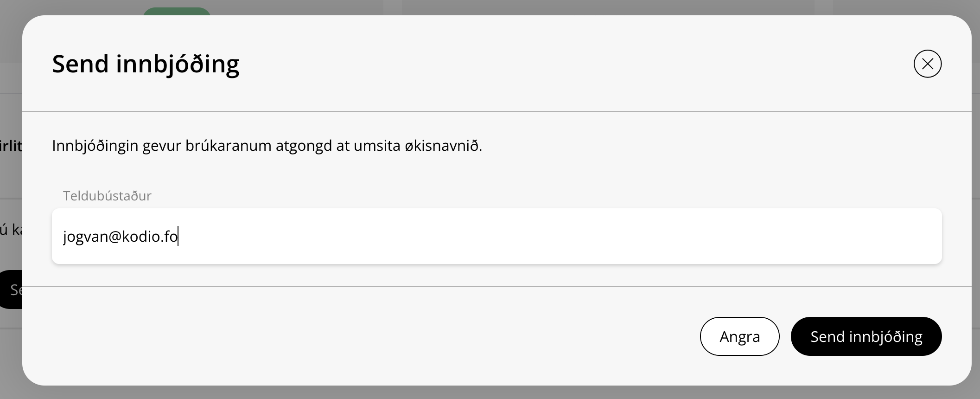Click the partially hidden black button behind dialog

click(11, 290)
